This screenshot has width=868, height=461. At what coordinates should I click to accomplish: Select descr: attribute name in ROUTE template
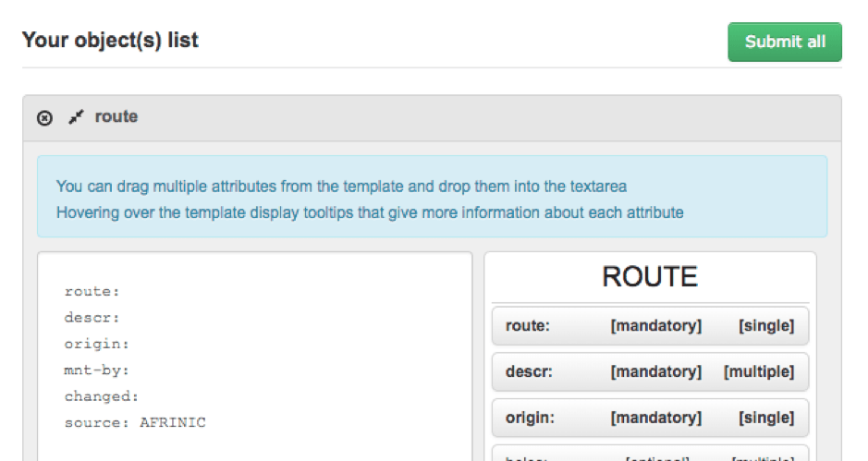[529, 371]
